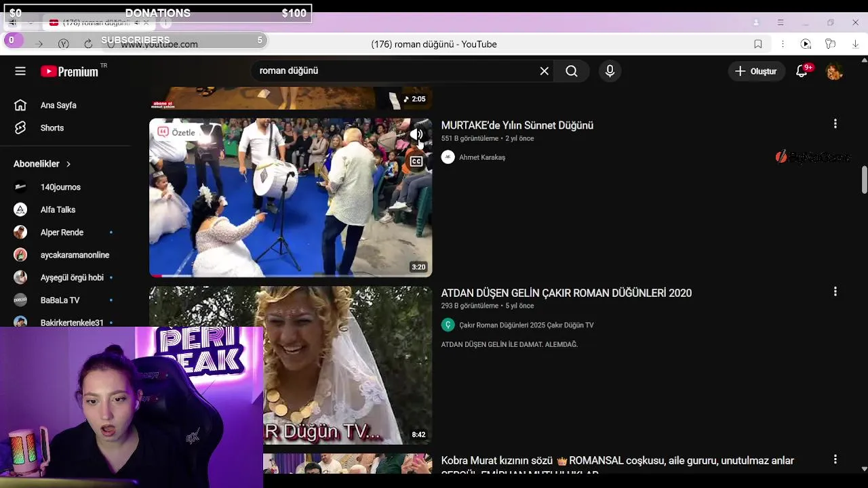Viewport: 868px width, 488px height.
Task: Open aycakaramanonline subscription channel
Action: (75, 255)
